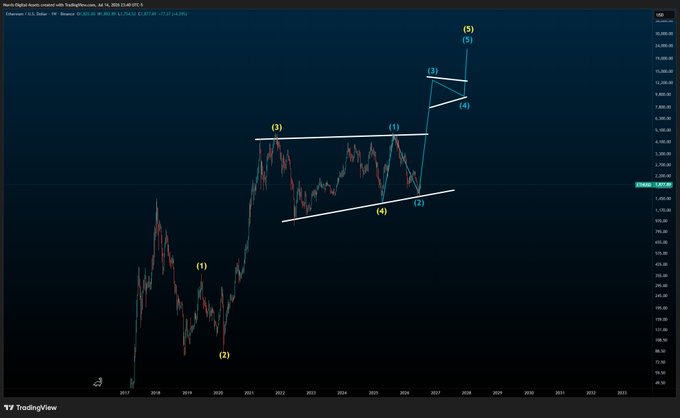The width and height of the screenshot is (680, 418).
Task: Click the 49.50 price axis label
Action: pos(661,383)
